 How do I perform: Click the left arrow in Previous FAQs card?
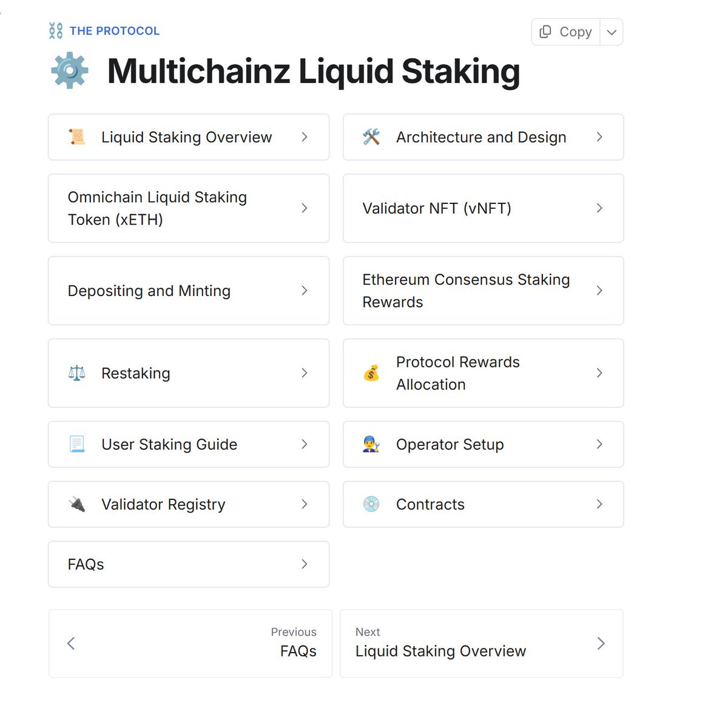71,644
